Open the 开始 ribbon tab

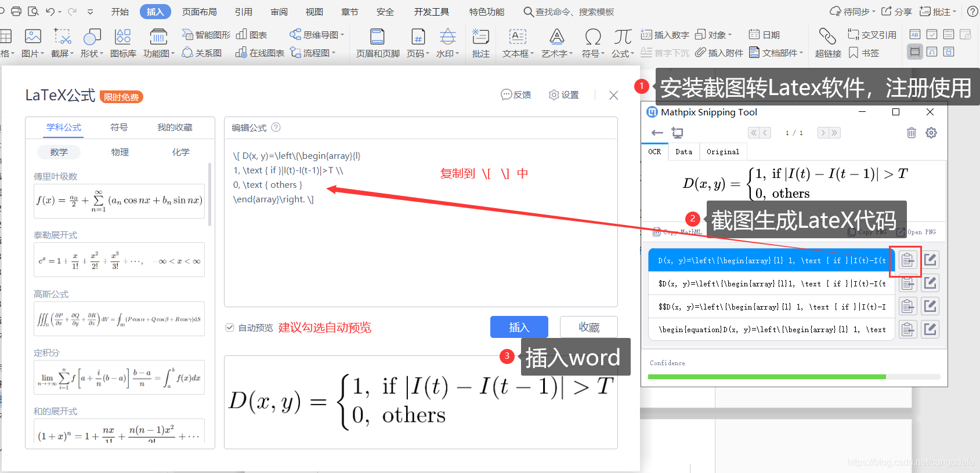120,12
